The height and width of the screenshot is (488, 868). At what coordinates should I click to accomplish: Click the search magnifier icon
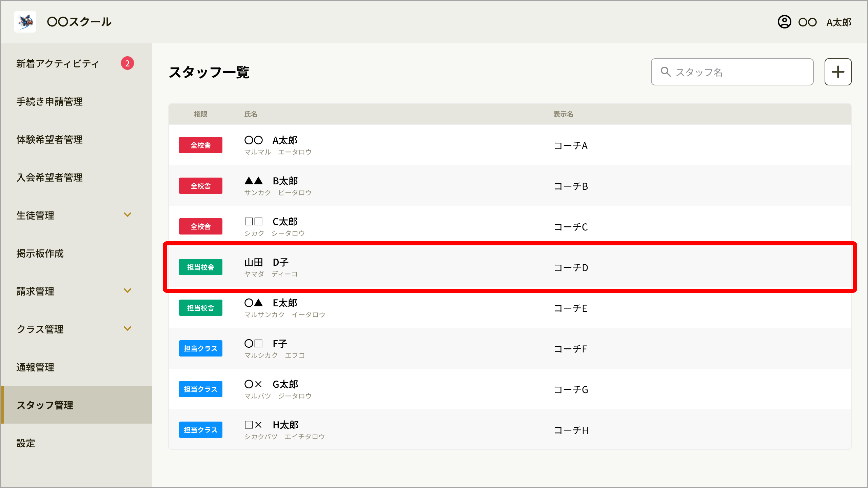(x=665, y=72)
